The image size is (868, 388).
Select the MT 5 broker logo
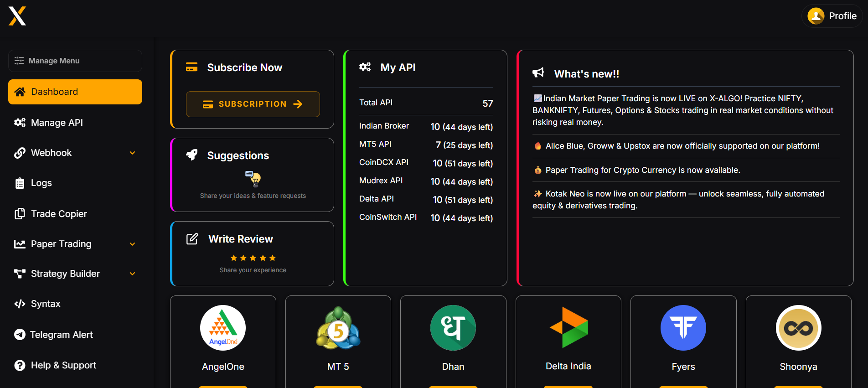pyautogui.click(x=338, y=328)
